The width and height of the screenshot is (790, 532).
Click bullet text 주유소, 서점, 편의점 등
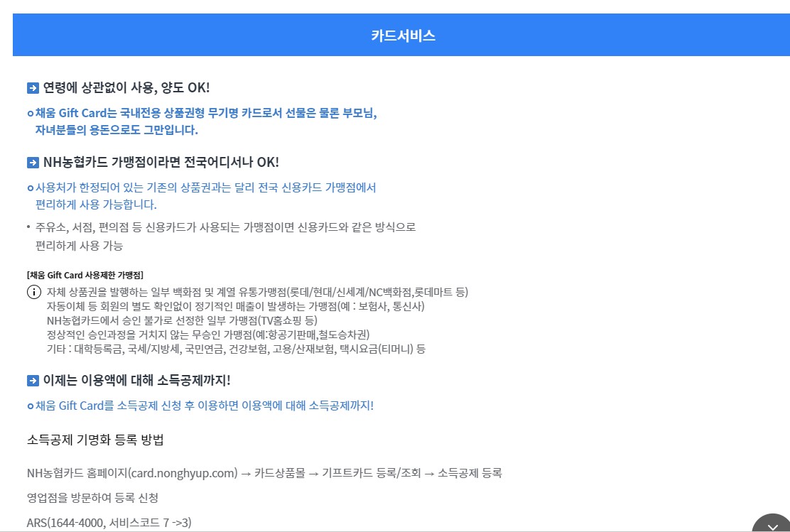pyautogui.click(x=225, y=227)
